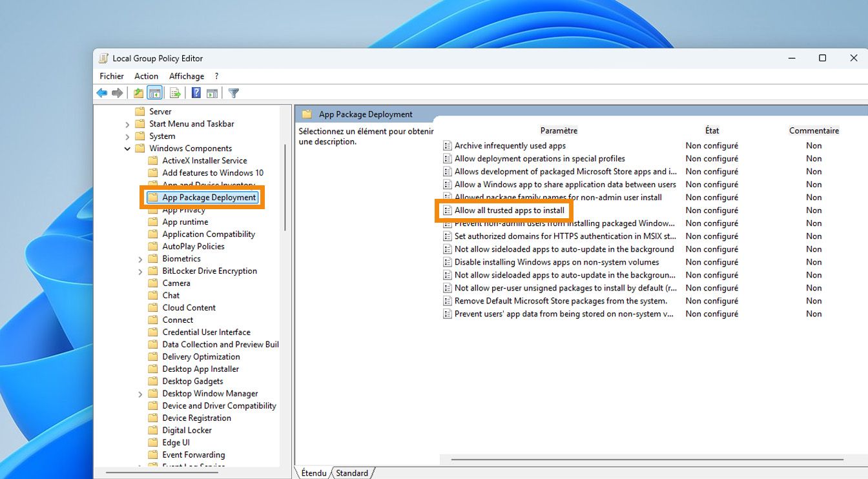Click the folder icon beside Edge UI
Image resolution: width=868 pixels, height=479 pixels.
153,443
